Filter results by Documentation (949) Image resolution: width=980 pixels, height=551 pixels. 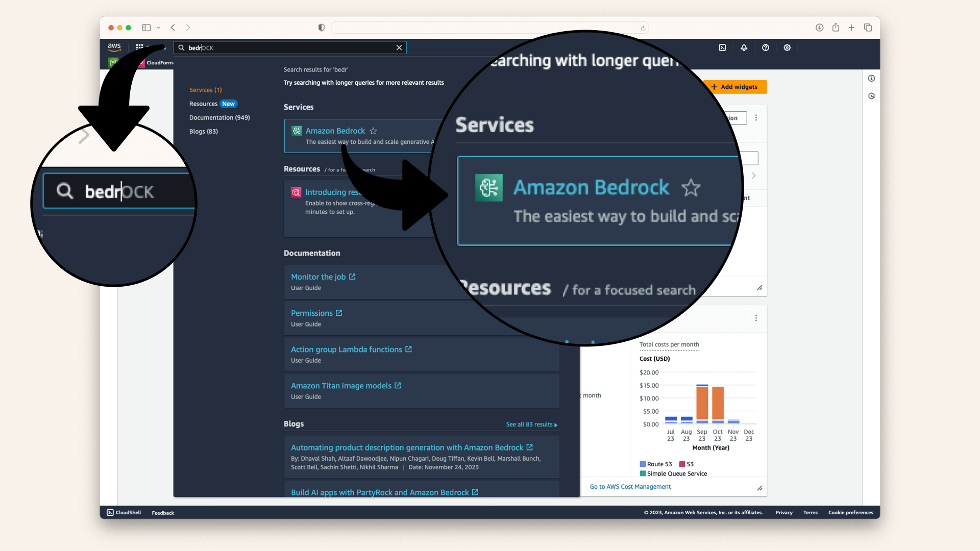click(219, 117)
